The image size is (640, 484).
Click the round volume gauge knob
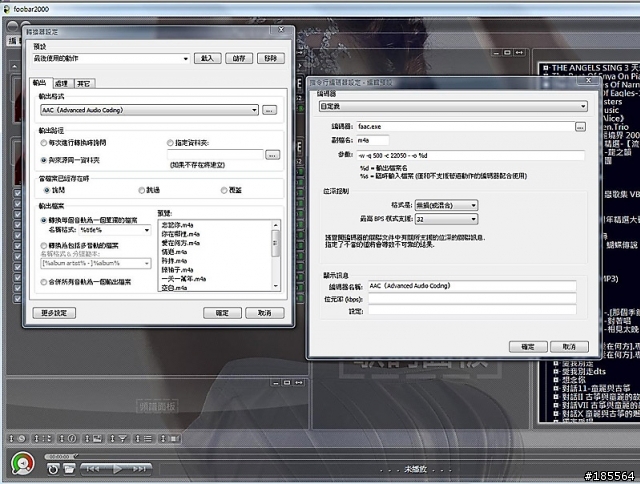22,463
